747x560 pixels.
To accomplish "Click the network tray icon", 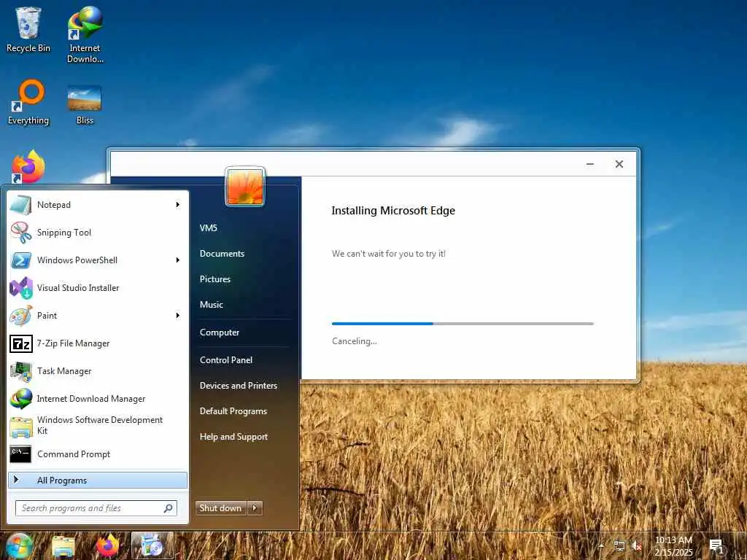I will pyautogui.click(x=619, y=546).
